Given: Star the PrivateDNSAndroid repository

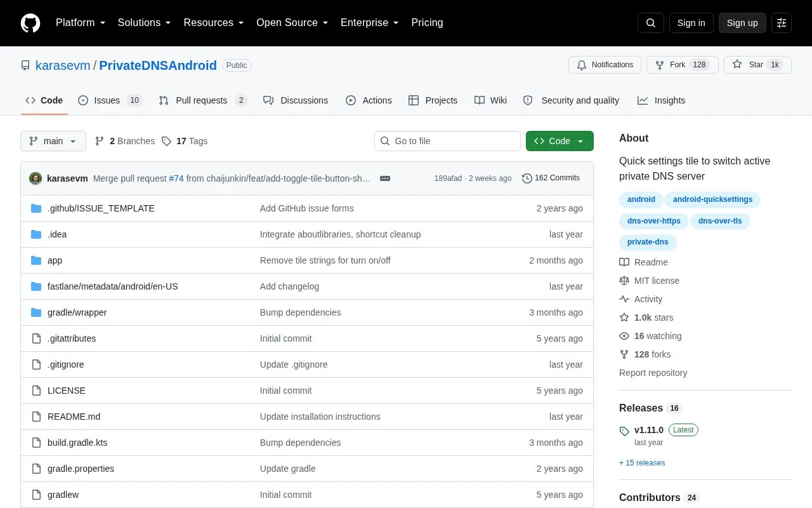Looking at the screenshot, I should coord(757,65).
